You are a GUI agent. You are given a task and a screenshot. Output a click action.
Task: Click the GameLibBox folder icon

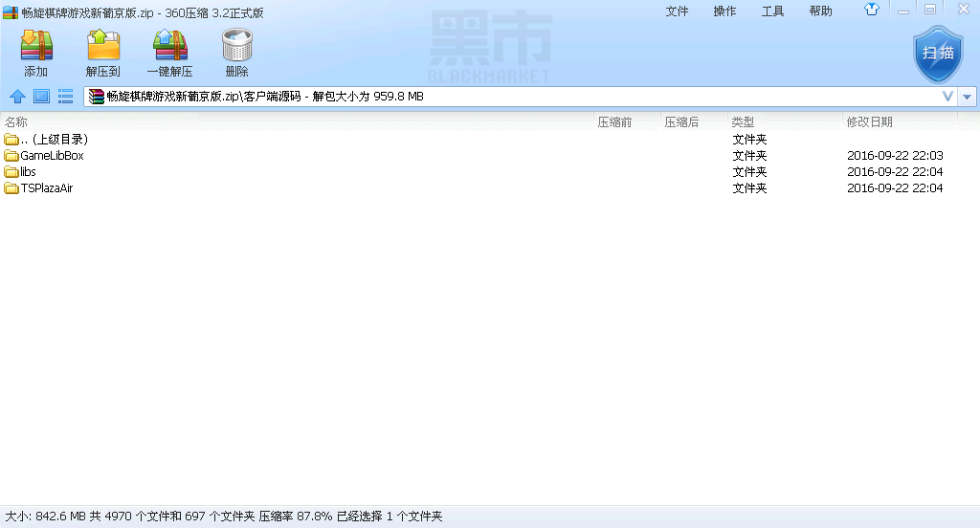[x=11, y=156]
